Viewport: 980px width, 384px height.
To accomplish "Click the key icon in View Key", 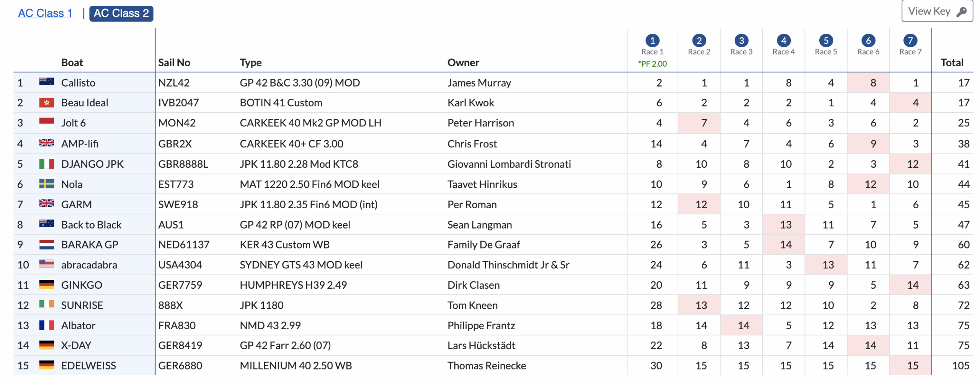I will pos(961,12).
